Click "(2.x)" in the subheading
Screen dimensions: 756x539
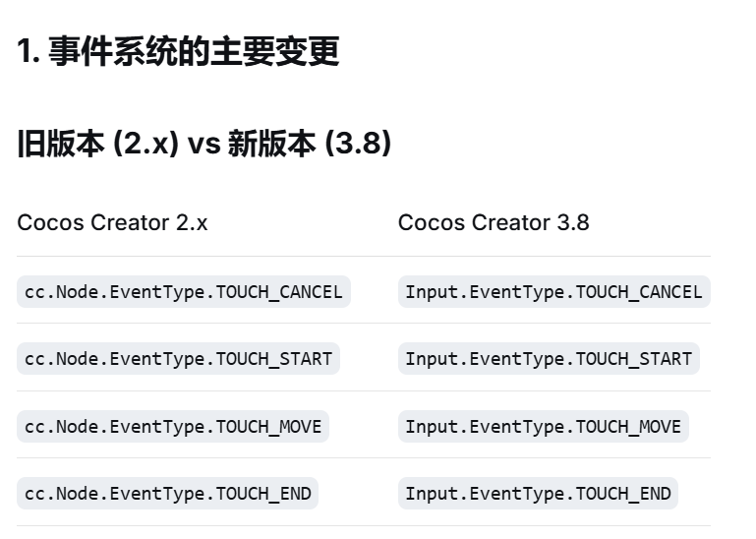146,144
